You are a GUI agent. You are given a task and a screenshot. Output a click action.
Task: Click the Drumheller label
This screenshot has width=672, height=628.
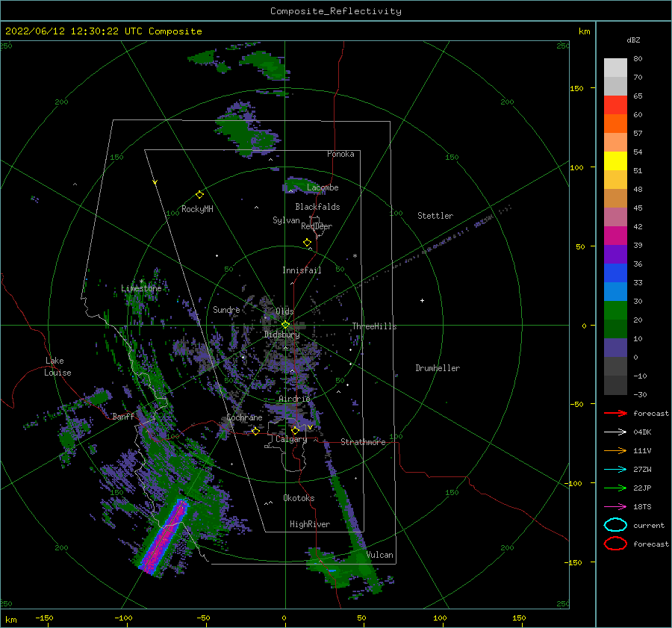[x=438, y=368]
